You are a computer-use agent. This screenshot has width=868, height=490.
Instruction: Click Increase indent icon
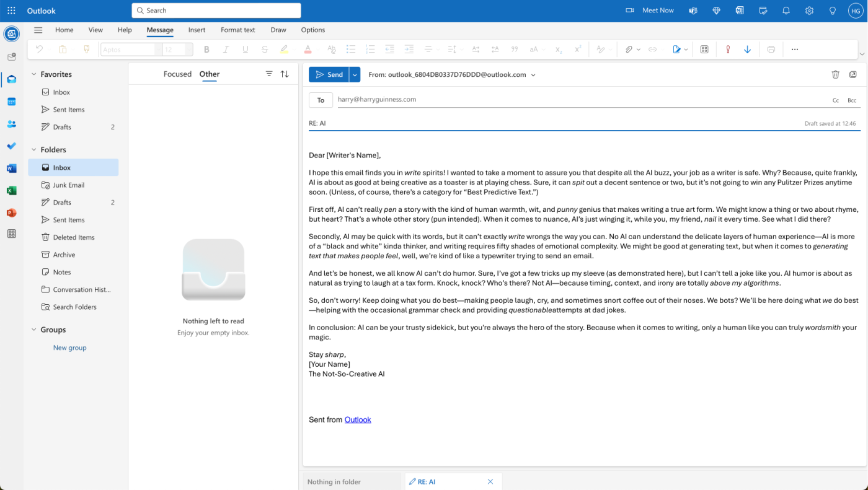click(409, 50)
